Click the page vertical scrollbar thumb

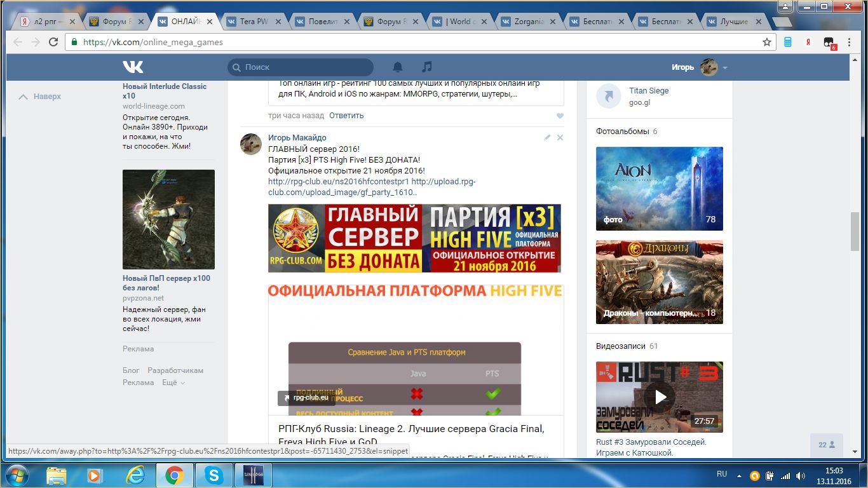(855, 231)
